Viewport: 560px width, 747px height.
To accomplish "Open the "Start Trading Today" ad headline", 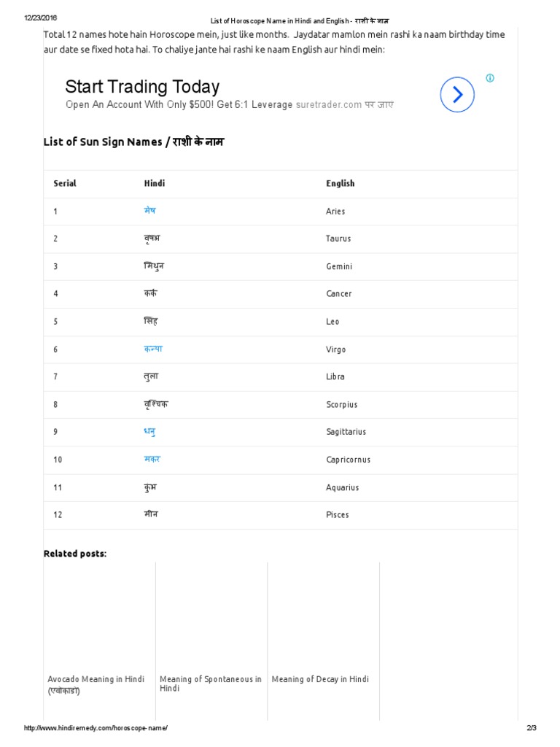I will [x=142, y=87].
